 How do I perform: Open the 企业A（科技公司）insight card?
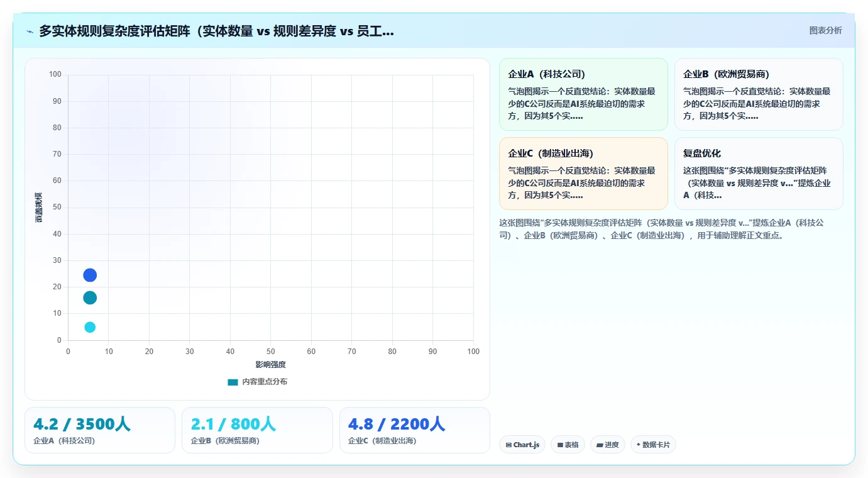[x=583, y=94]
